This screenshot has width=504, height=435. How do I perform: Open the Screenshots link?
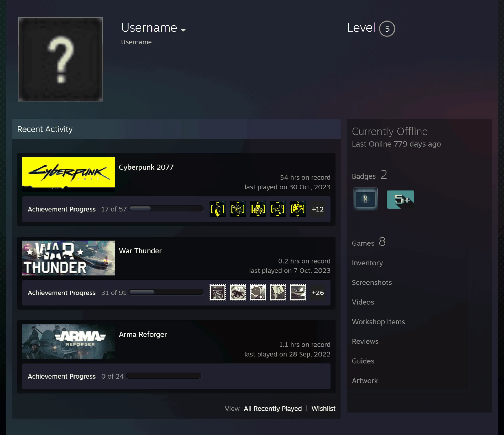tap(372, 282)
